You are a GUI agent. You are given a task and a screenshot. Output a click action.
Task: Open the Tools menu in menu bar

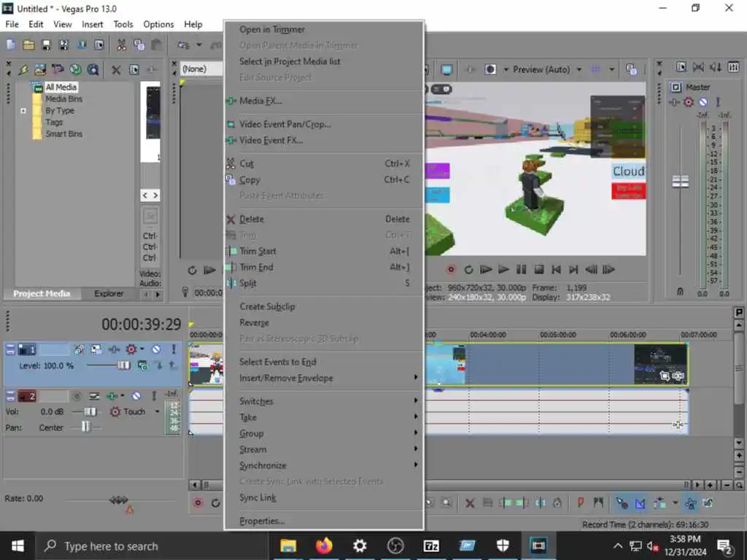pyautogui.click(x=123, y=24)
